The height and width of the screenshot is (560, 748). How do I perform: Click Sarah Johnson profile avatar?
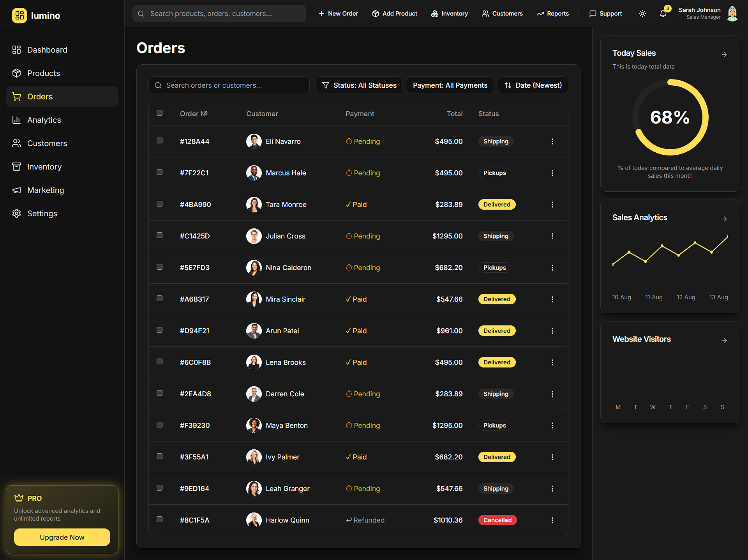[732, 14]
